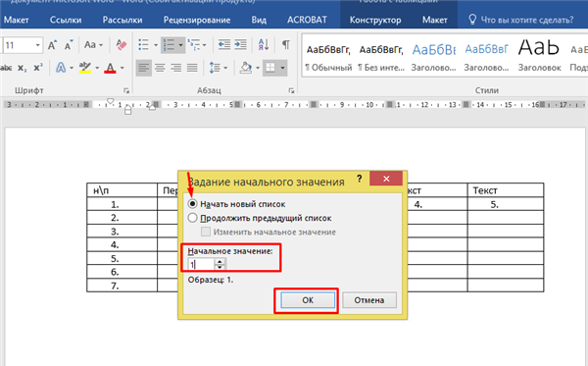Apply subscript formatting
The width and height of the screenshot is (588, 366).
[x=23, y=68]
